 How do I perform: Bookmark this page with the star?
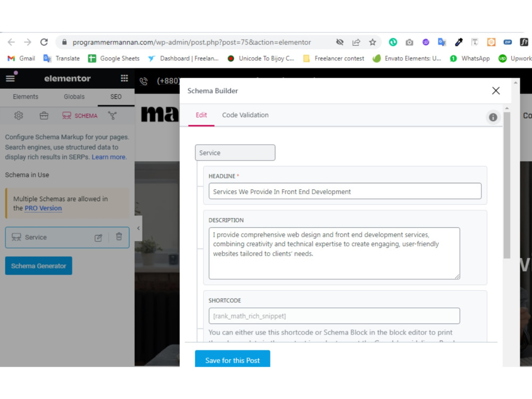pyautogui.click(x=372, y=42)
